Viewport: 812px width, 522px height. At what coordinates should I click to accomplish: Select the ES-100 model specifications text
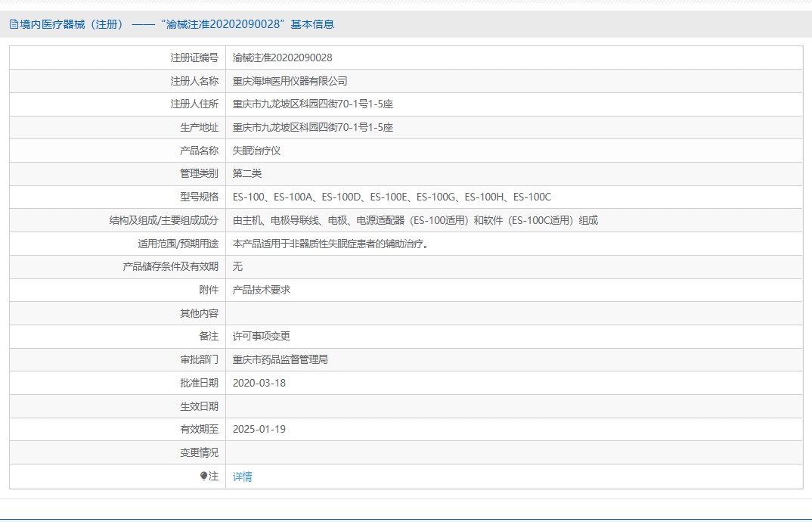(392, 197)
